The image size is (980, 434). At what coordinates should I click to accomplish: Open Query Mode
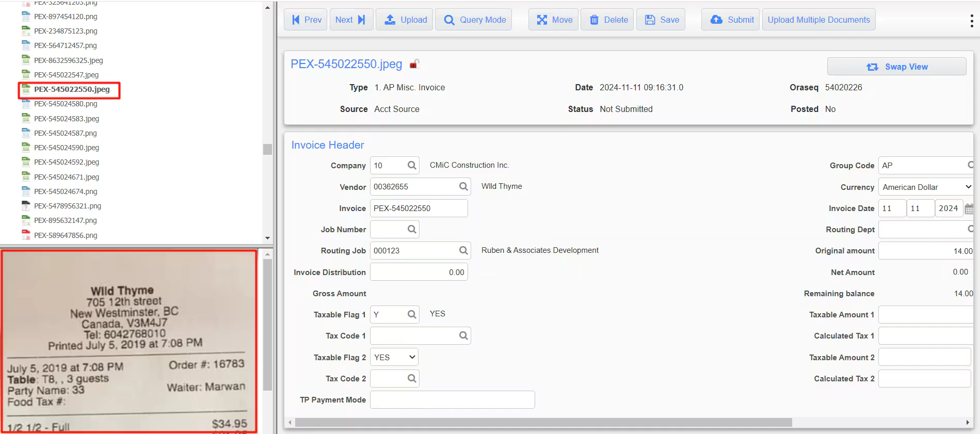[473, 20]
